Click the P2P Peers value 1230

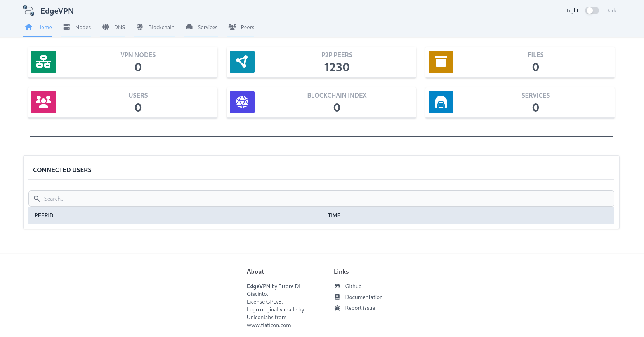(x=337, y=67)
